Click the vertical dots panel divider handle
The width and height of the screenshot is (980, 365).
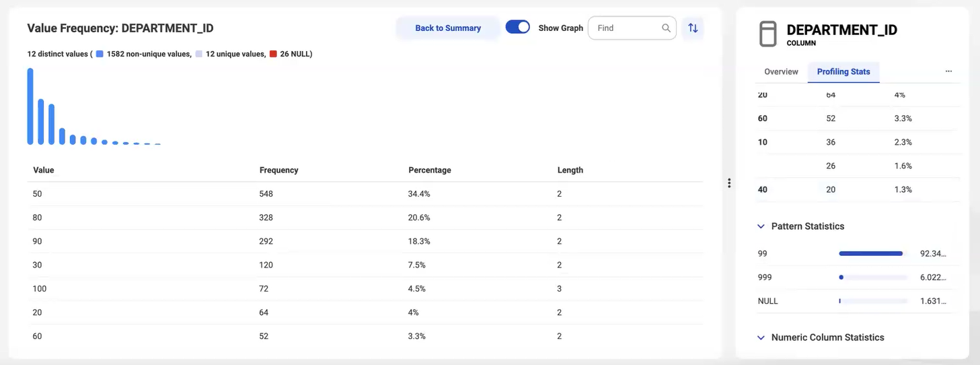click(x=729, y=183)
